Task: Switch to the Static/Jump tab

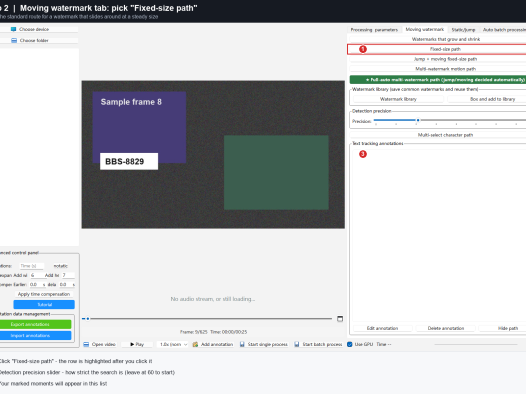Action: pyautogui.click(x=463, y=30)
